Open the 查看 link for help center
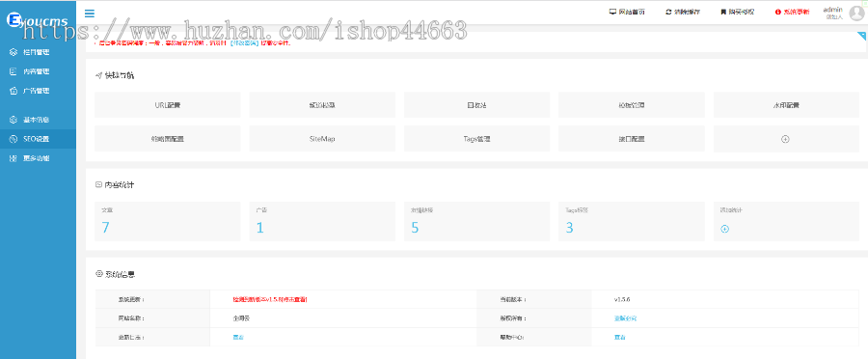Viewport: 868px width, 359px height. 619,337
